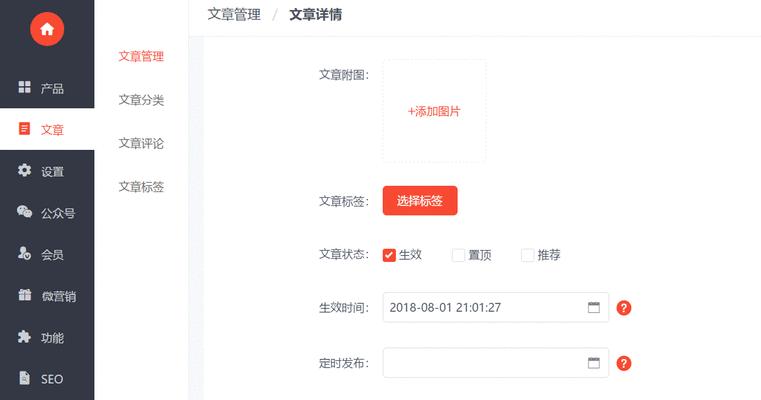Click the 文章状态 label
Viewport: 761px width, 400px height.
[x=344, y=254]
